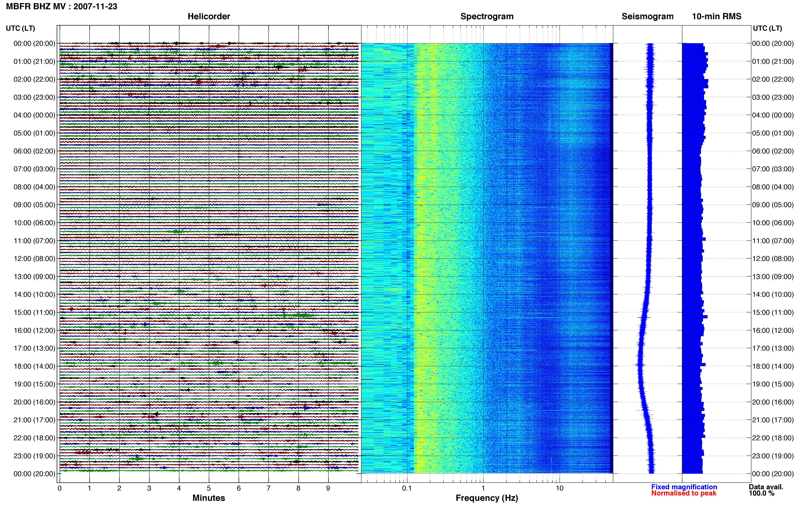Click the left 03:00 (23:00) time label
Image resolution: width=812 pixels, height=508 pixels.
tap(34, 97)
